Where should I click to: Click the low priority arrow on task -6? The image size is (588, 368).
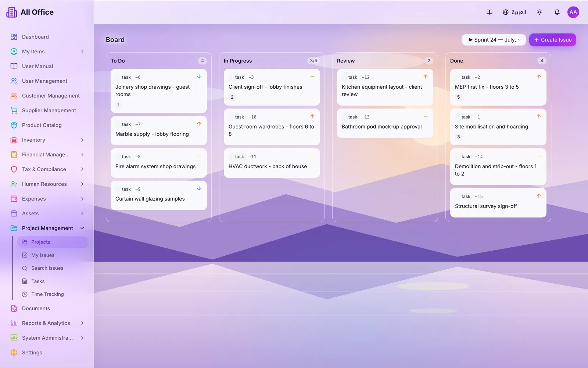(x=199, y=77)
